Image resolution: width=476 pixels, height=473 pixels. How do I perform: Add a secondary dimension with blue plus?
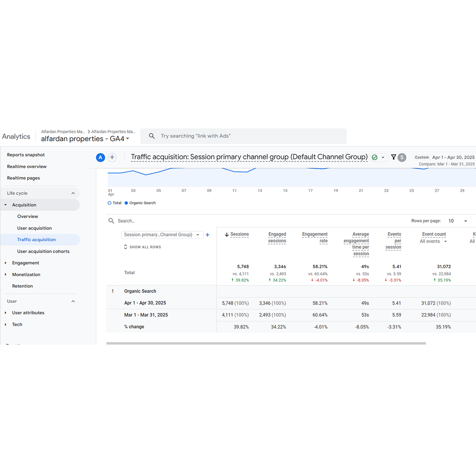[x=208, y=235]
